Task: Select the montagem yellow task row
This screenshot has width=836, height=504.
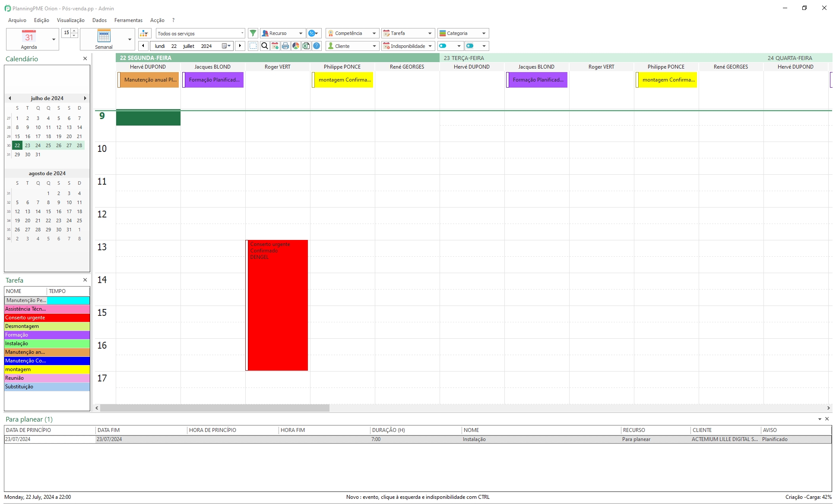Action: pyautogui.click(x=47, y=369)
